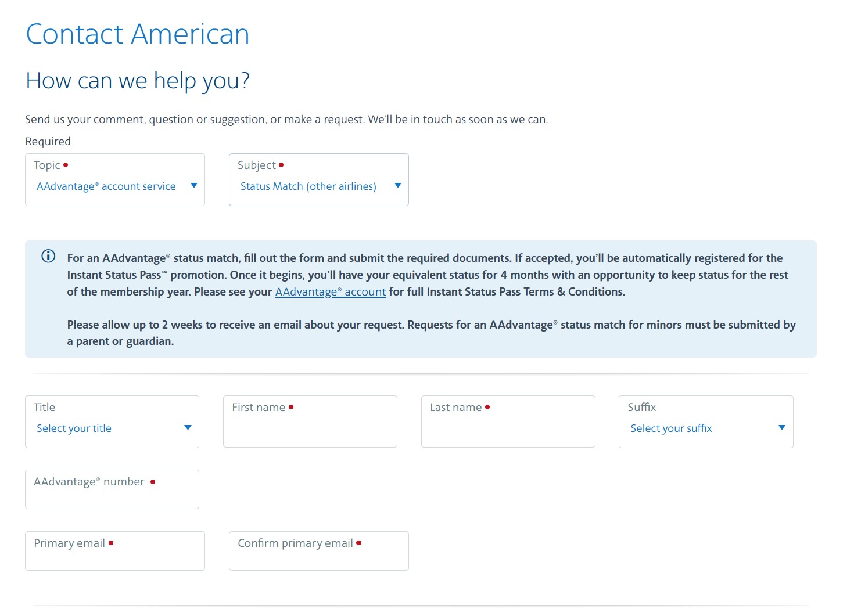Open the Select your title dropdown
Viewport: 854px width, 616px height.
point(112,428)
